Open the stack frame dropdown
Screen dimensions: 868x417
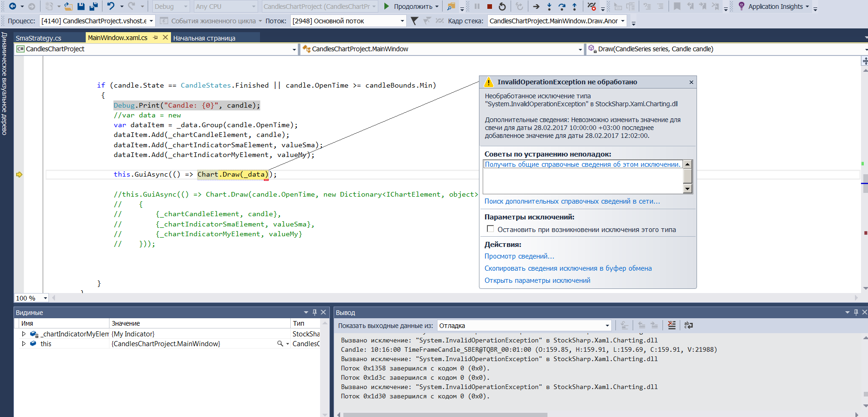click(x=557, y=21)
